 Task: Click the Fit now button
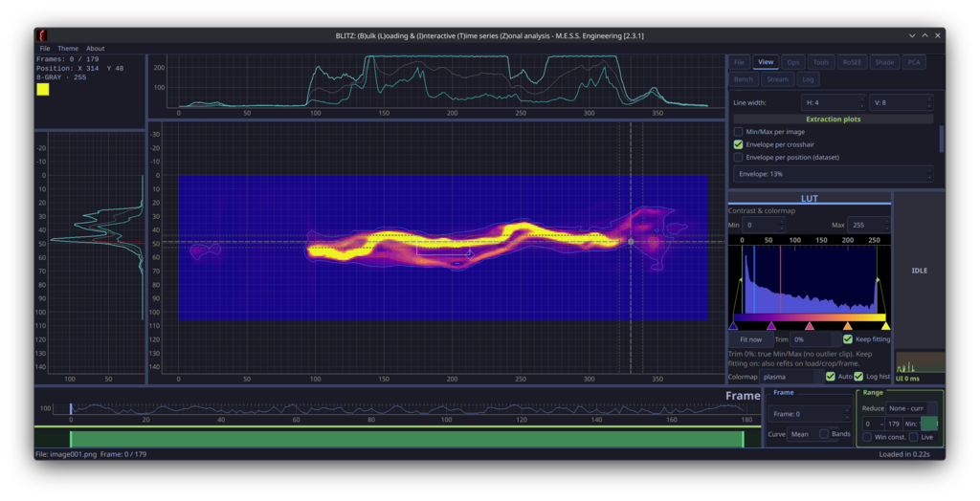[x=750, y=339]
